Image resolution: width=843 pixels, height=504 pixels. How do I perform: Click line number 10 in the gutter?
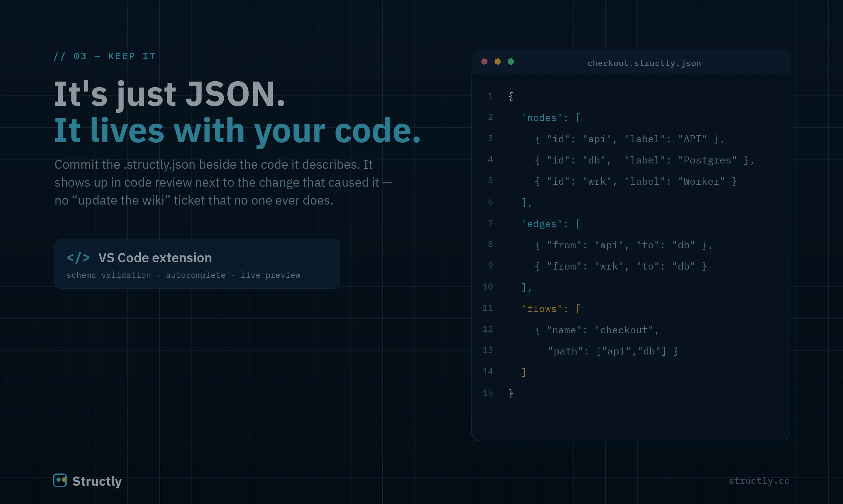tap(488, 287)
